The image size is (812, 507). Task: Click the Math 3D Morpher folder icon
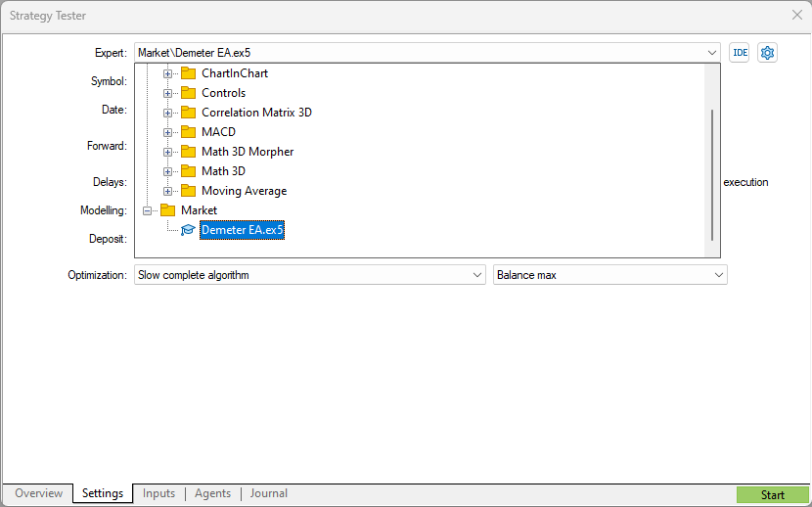click(x=188, y=152)
